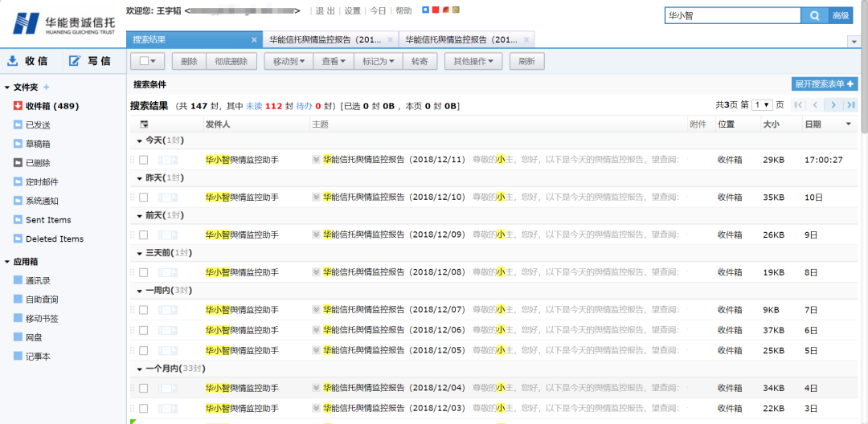This screenshot has height=424, width=868.
Task: Click the 删除 button
Action: [x=189, y=61]
